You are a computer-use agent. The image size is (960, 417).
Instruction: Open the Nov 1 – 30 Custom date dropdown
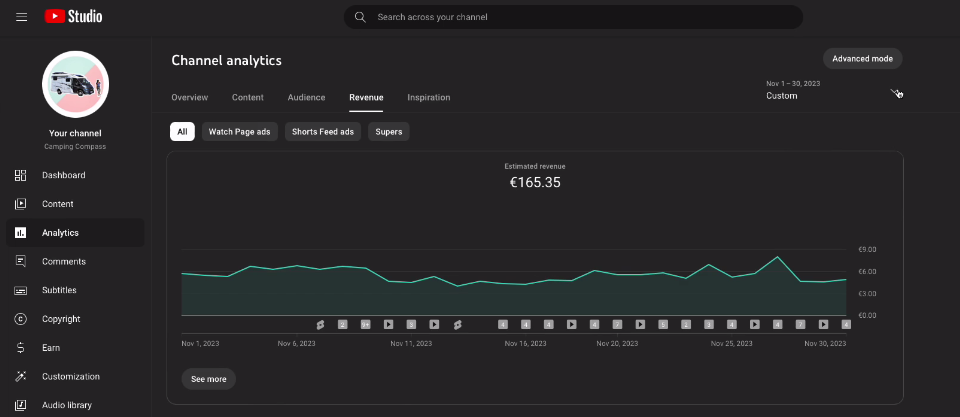(x=833, y=90)
